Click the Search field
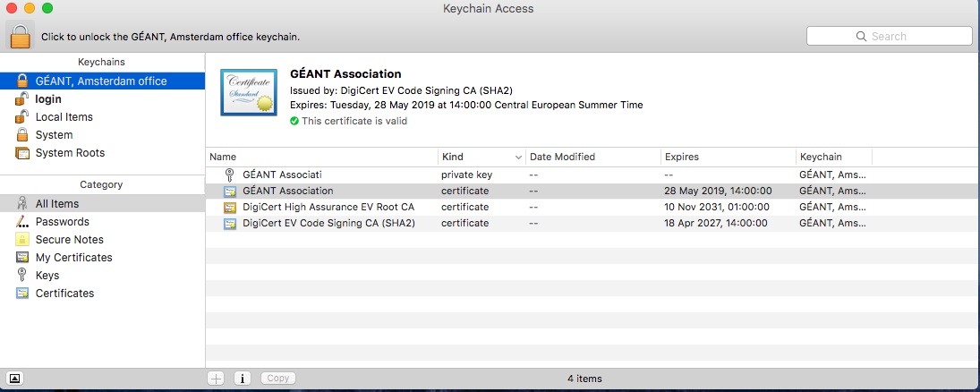The height and width of the screenshot is (392, 980). (x=889, y=37)
